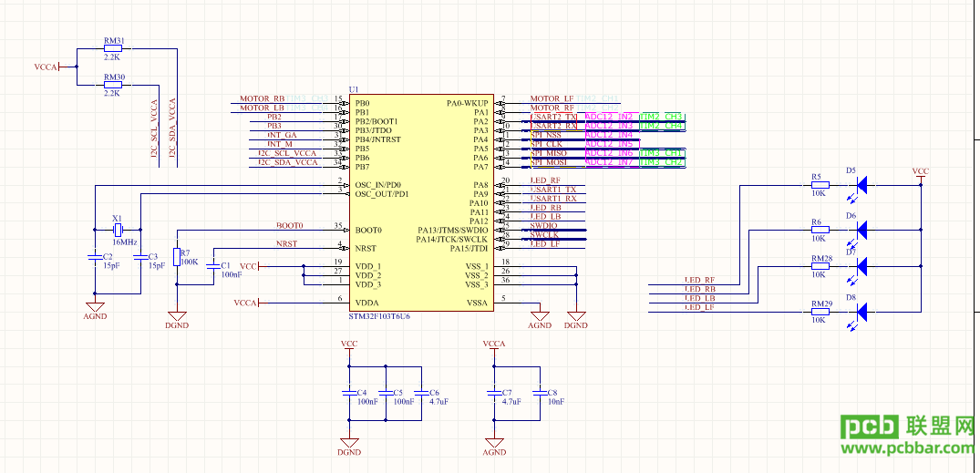This screenshot has height=473, width=980.
Task: Select capacitor C1 100nF symbol
Action: pyautogui.click(x=213, y=265)
